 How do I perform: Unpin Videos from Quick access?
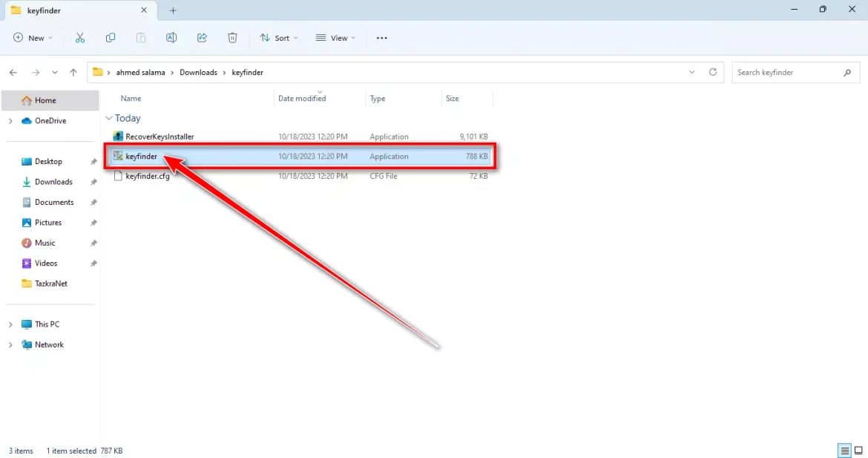(93, 264)
